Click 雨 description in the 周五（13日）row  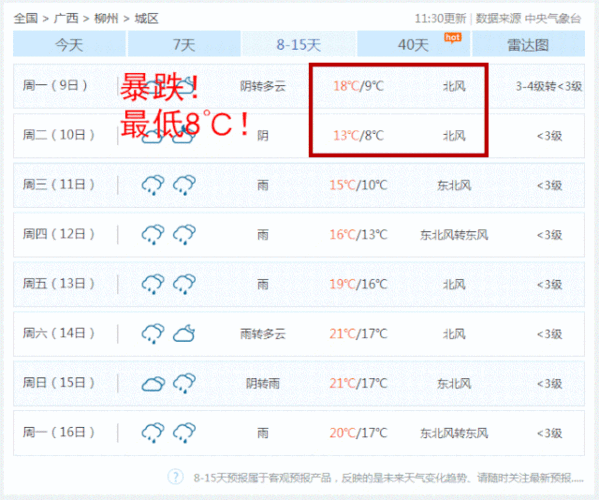point(263,285)
